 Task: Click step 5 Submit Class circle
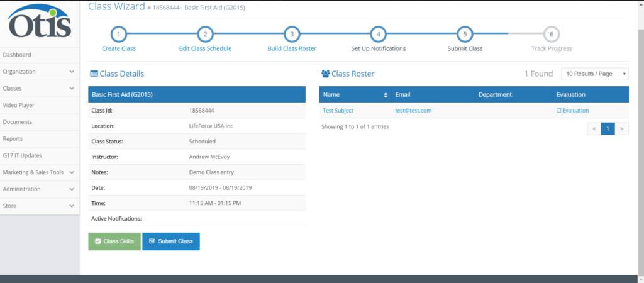[x=464, y=34]
